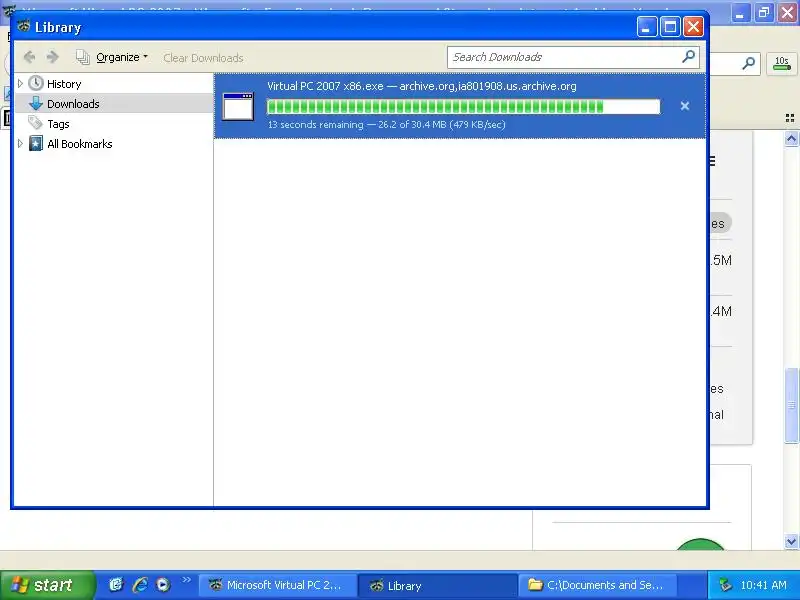The width and height of the screenshot is (800, 600).
Task: Switch to Library taskbar button
Action: tap(436, 585)
